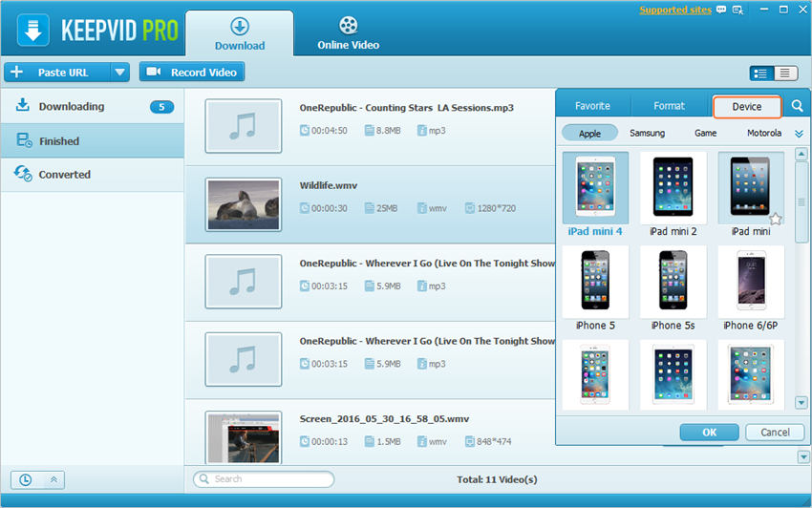Click the Search input field
This screenshot has width=812, height=508.
(x=264, y=479)
